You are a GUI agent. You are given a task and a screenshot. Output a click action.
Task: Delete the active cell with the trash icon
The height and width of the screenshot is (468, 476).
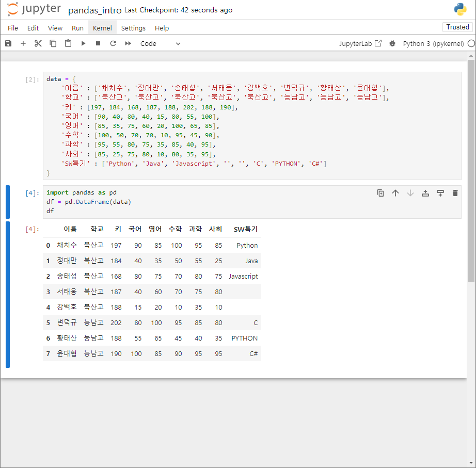(x=455, y=193)
